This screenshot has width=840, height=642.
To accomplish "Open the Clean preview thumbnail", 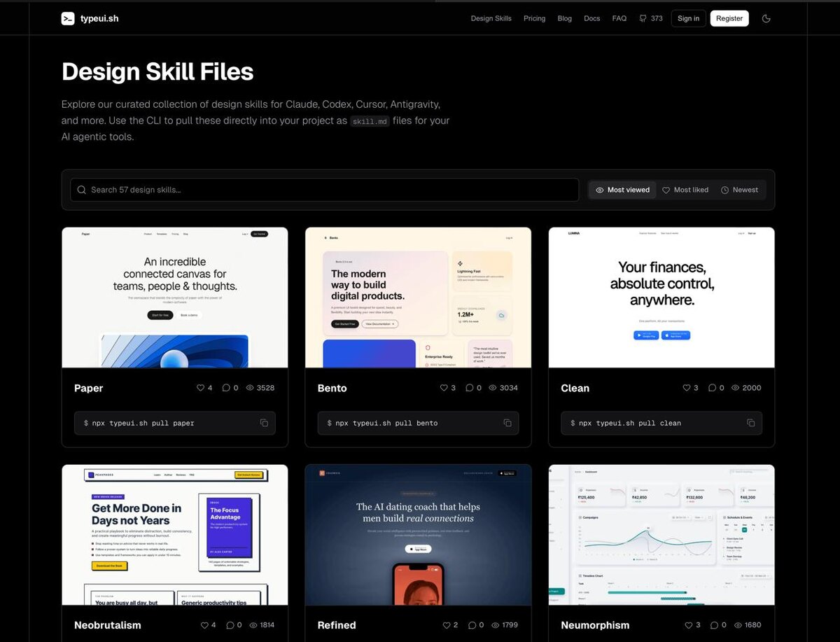I will [x=661, y=298].
